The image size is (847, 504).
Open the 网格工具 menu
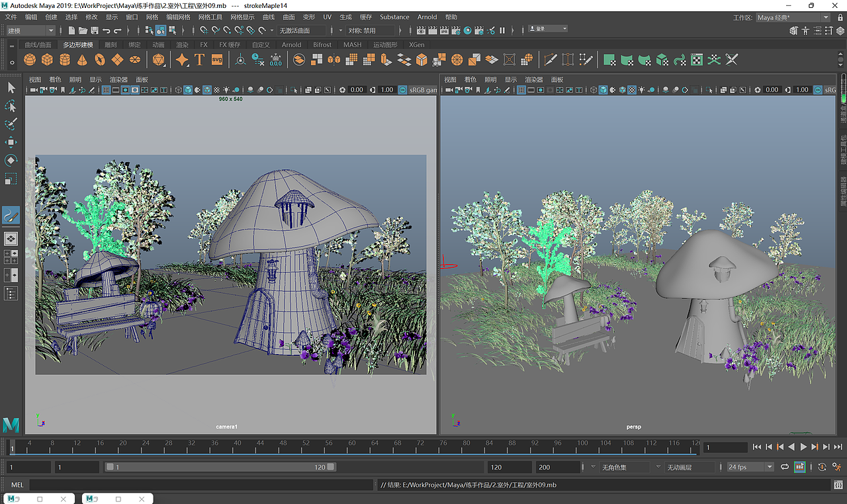point(210,17)
